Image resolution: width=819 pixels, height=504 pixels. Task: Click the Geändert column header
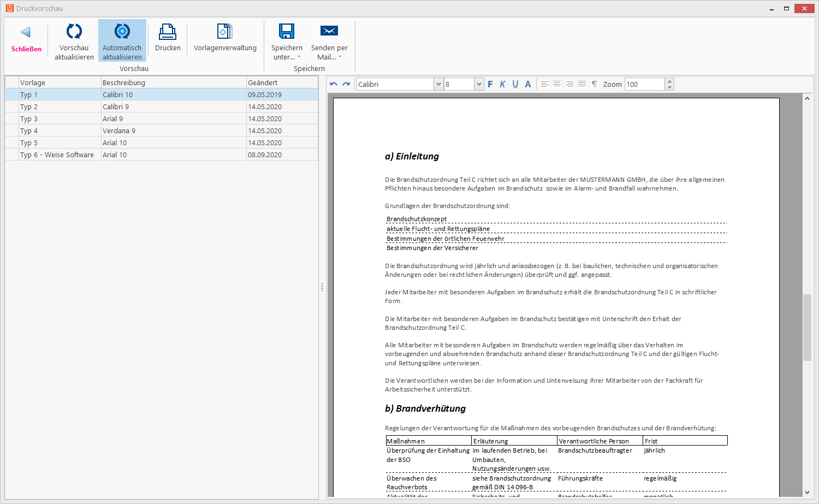point(282,82)
